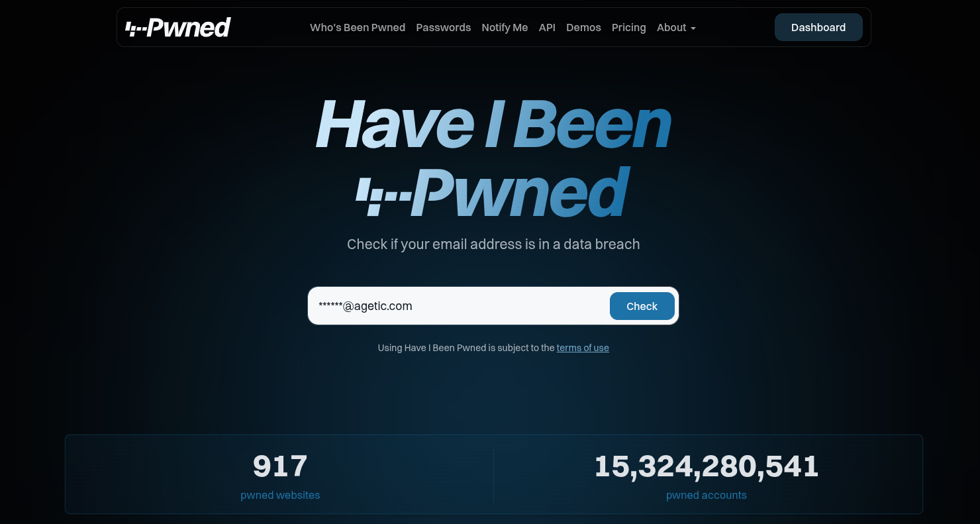Viewport: 980px width, 524px height.
Task: Open Who's Been Pwned page
Action: [358, 27]
